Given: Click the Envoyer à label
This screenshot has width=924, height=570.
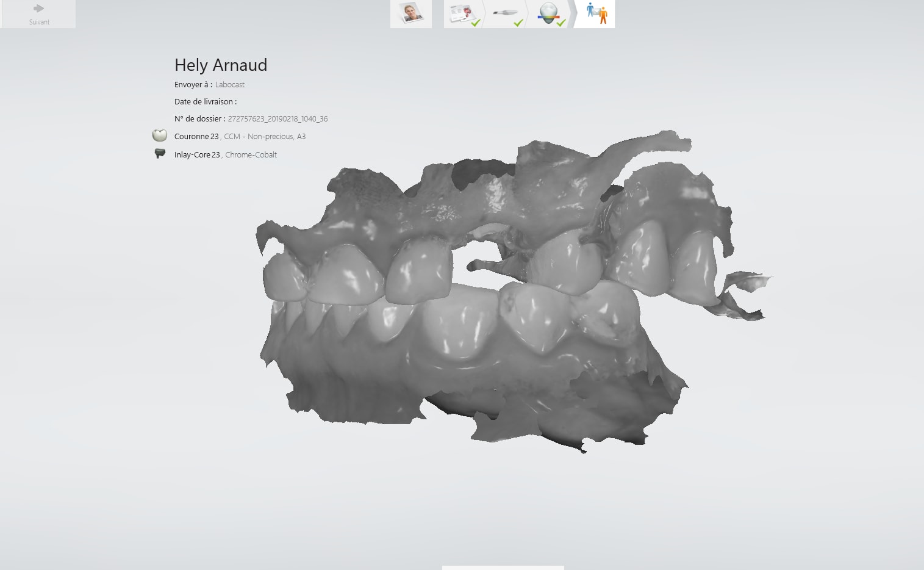Looking at the screenshot, I should click(x=193, y=85).
